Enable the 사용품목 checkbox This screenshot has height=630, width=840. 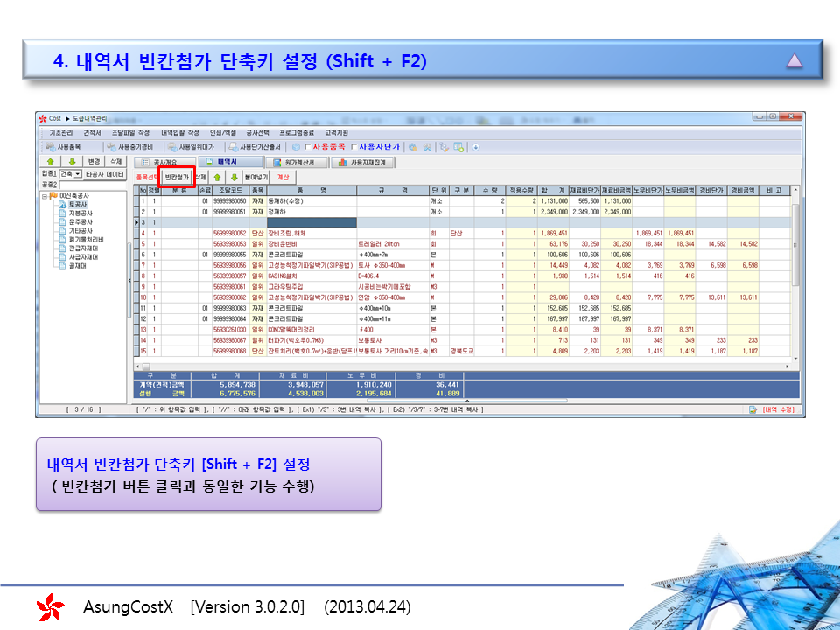(308, 147)
